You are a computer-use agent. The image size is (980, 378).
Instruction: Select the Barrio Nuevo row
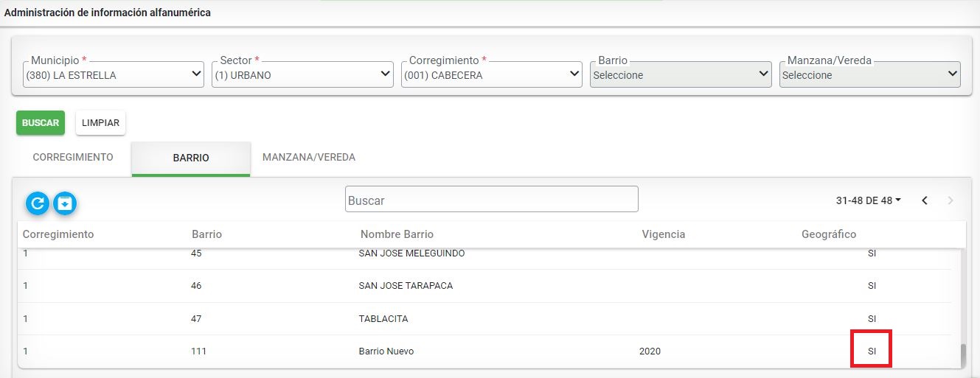click(x=484, y=351)
